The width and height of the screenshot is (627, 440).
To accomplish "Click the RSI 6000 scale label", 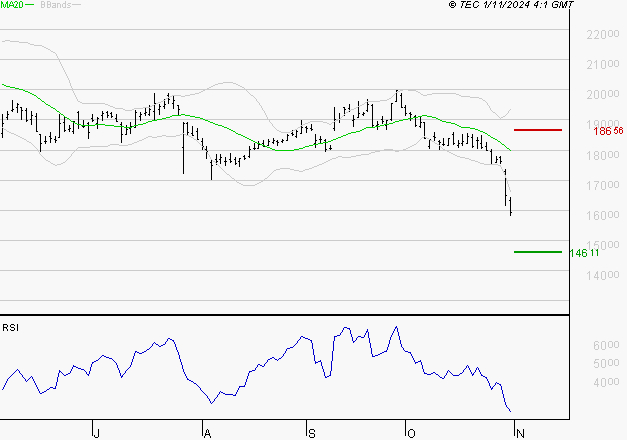I will click(606, 345).
